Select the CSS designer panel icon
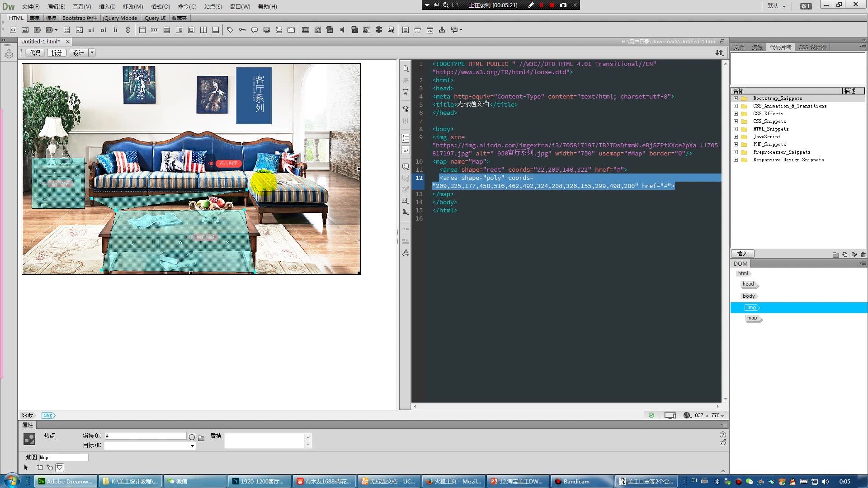868x488 pixels. coord(812,47)
